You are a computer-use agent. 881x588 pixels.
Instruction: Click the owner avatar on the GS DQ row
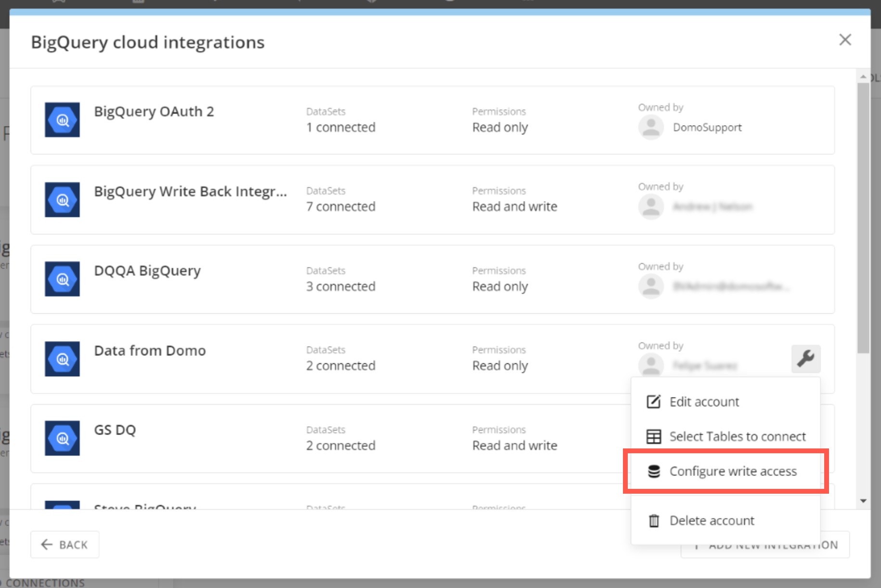651,445
